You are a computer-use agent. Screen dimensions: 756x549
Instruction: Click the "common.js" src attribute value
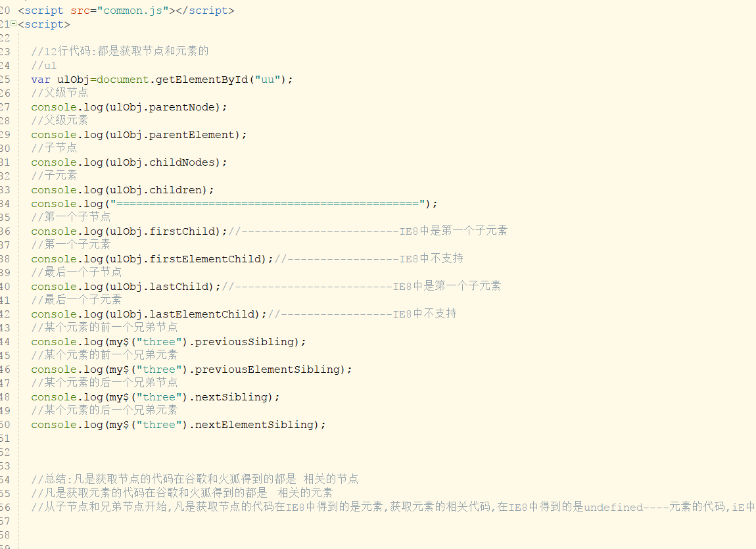(x=133, y=10)
